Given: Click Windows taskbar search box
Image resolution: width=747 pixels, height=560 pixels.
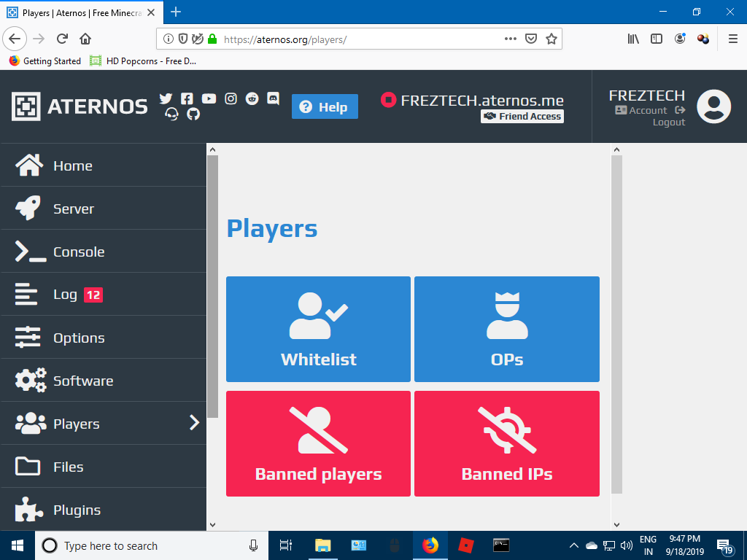Looking at the screenshot, I should 152,545.
